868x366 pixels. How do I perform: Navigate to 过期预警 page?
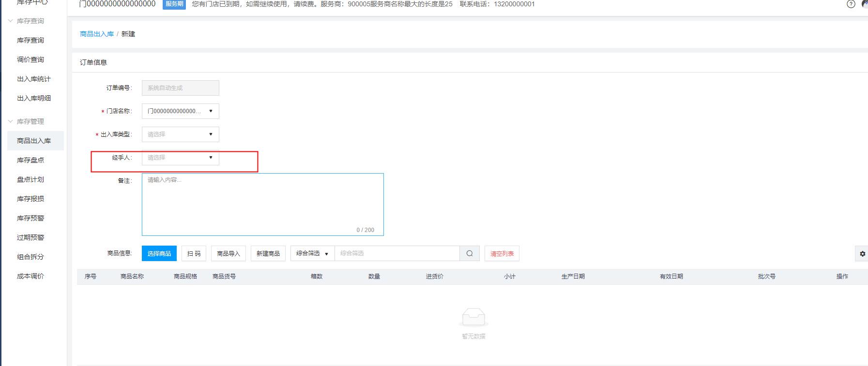[x=30, y=237]
